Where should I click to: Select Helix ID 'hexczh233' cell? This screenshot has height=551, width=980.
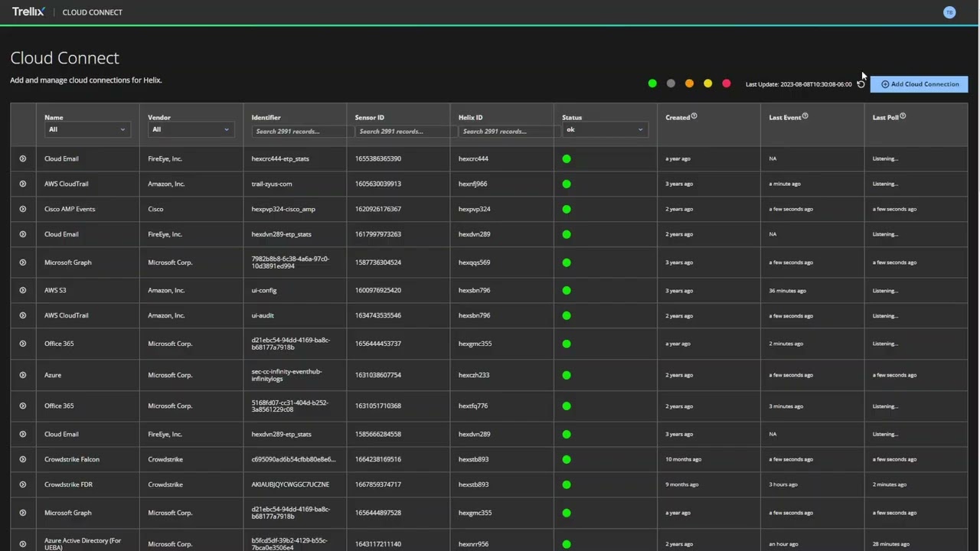click(x=474, y=375)
